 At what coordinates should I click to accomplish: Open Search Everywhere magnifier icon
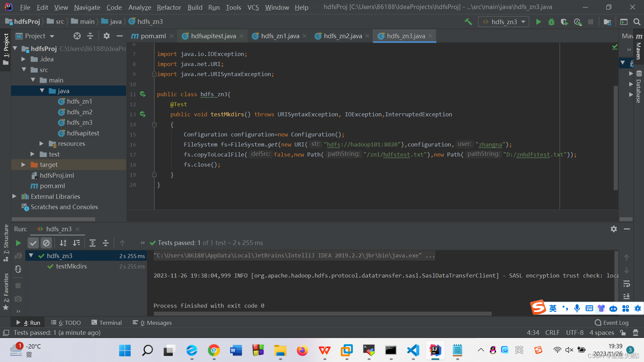coord(637,21)
